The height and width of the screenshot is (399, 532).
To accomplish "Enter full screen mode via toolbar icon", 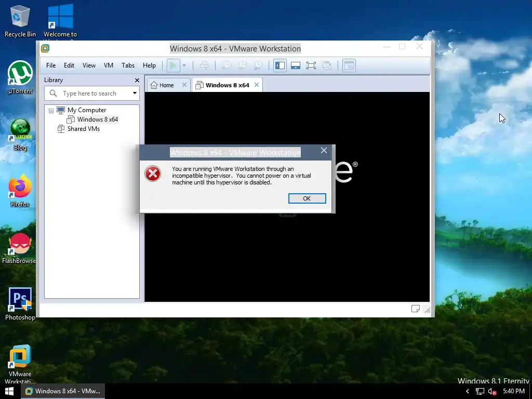I will pyautogui.click(x=311, y=65).
